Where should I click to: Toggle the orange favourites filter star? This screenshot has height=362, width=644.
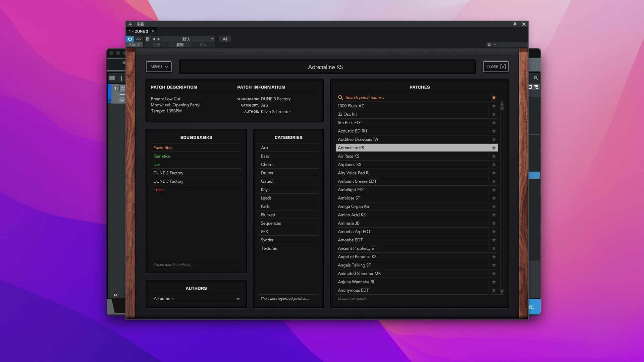(x=494, y=98)
